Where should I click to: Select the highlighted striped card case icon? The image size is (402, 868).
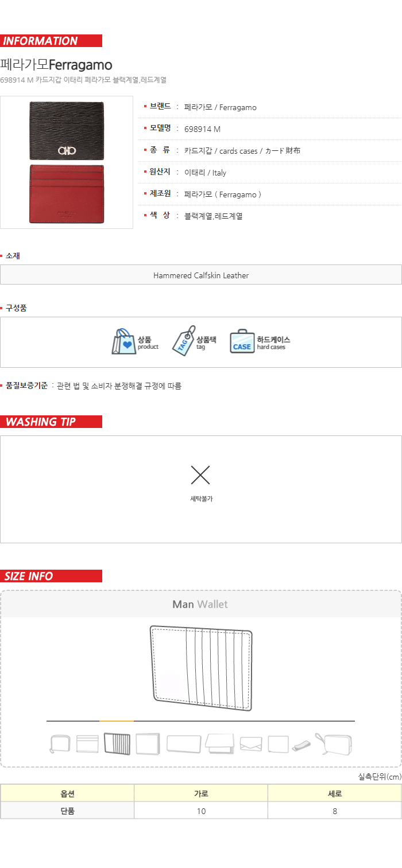117,744
